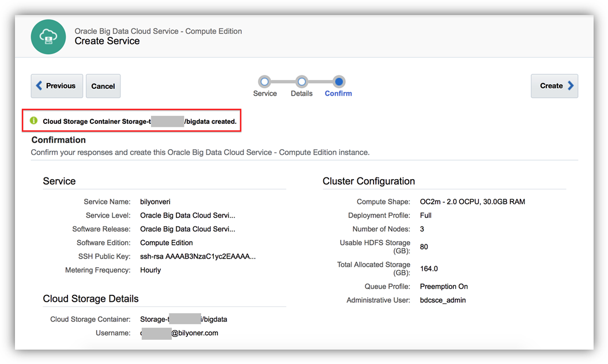The image size is (608, 364).
Task: Click the 'Metering Frequency:' label
Action: coord(98,270)
